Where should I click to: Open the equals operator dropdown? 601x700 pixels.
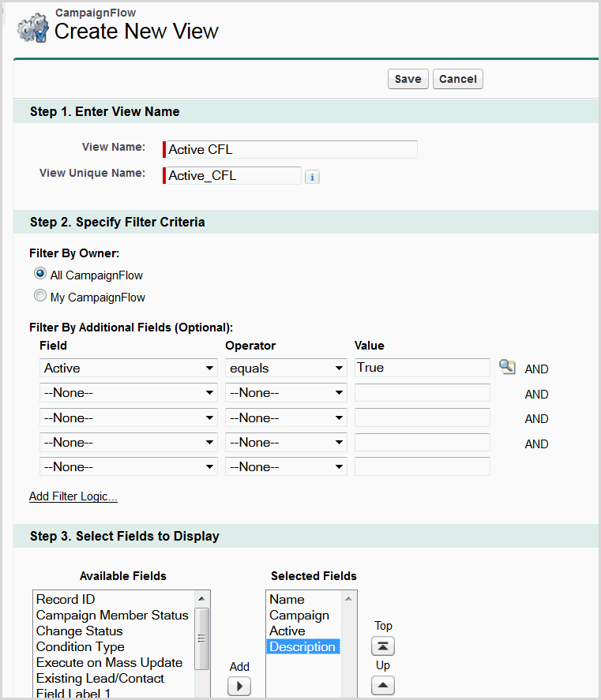pos(286,369)
